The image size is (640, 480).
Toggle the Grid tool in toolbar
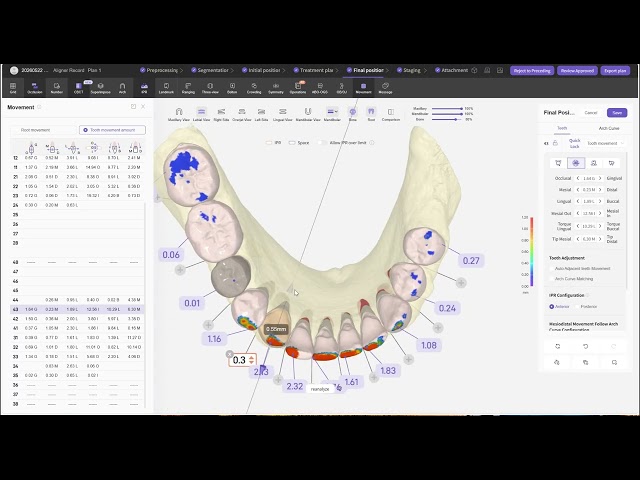pos(13,87)
